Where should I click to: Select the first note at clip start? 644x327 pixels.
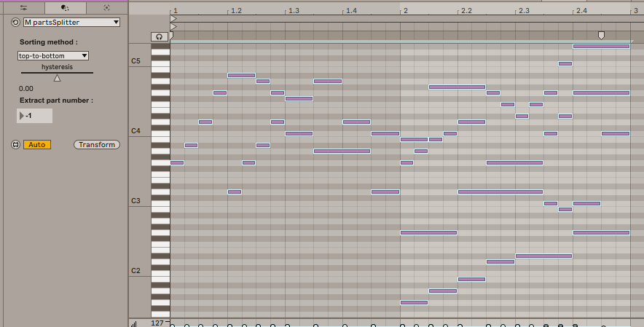click(x=177, y=162)
